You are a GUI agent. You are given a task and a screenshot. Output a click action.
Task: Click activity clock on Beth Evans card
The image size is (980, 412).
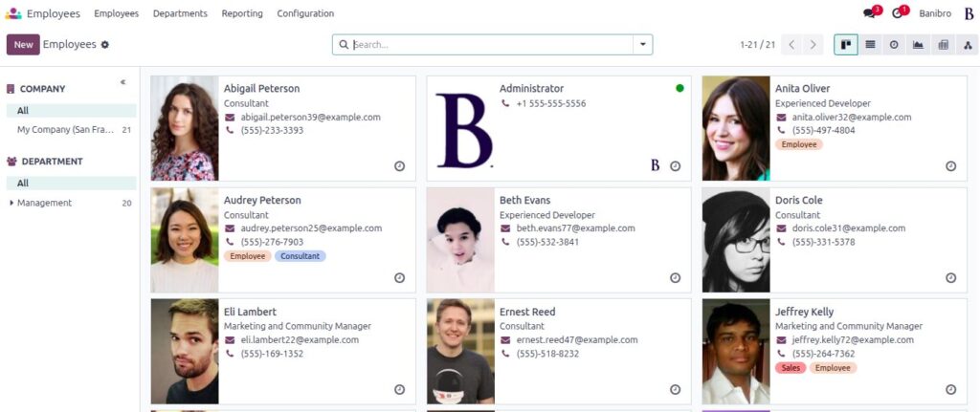click(x=675, y=278)
